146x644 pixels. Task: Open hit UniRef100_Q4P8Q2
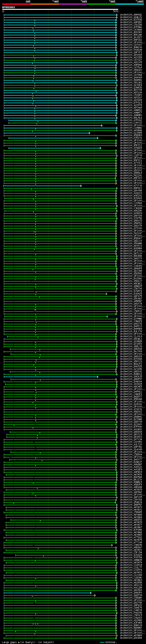pos(131,492)
